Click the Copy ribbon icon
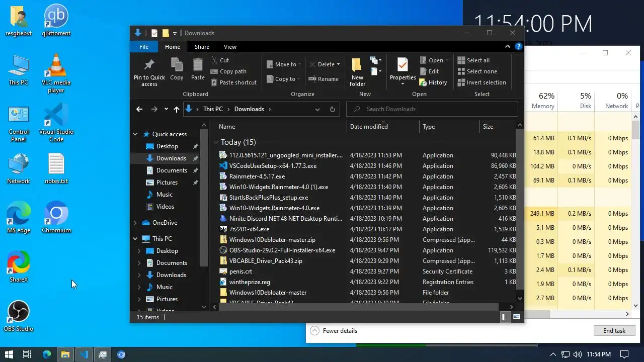Screen dimensions: 644x362 coord(177,65)
